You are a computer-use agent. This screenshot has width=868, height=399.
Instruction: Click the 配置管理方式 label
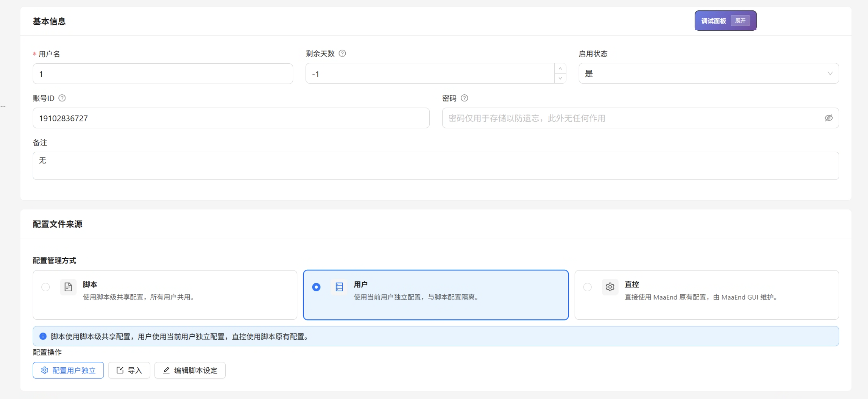coord(54,260)
